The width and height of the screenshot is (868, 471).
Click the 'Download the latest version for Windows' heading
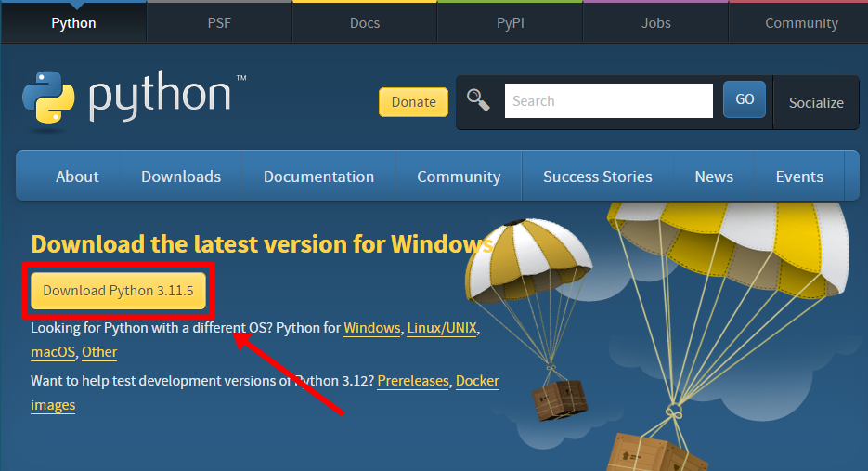[x=262, y=243]
